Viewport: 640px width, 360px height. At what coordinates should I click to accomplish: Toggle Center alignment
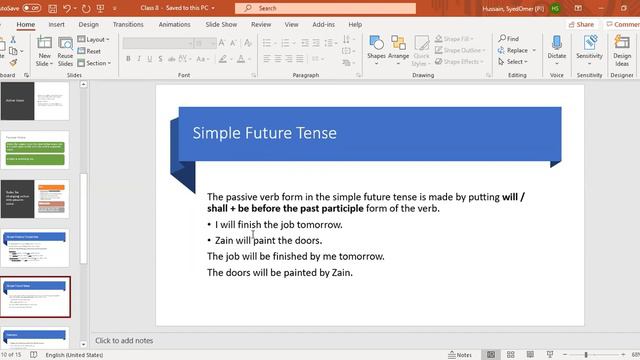pos(278,59)
